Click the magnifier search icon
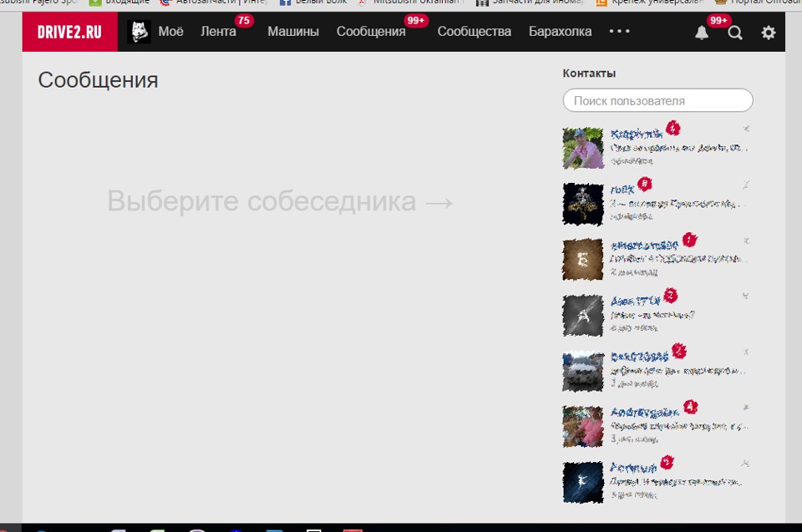 click(735, 33)
